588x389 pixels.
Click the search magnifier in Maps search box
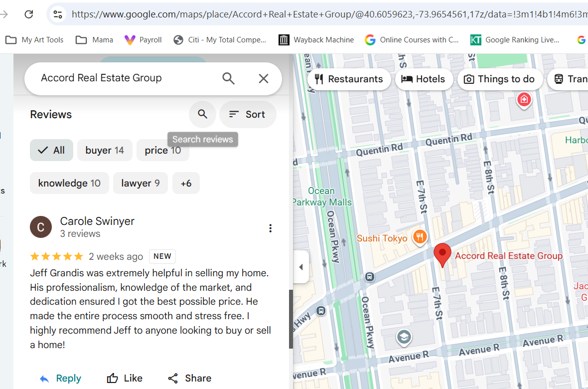(x=228, y=78)
